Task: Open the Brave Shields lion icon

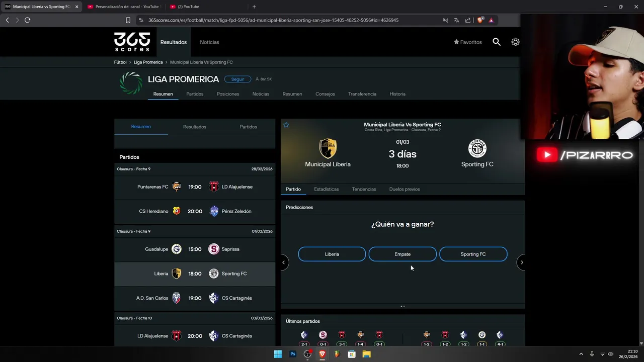Action: tap(480, 20)
